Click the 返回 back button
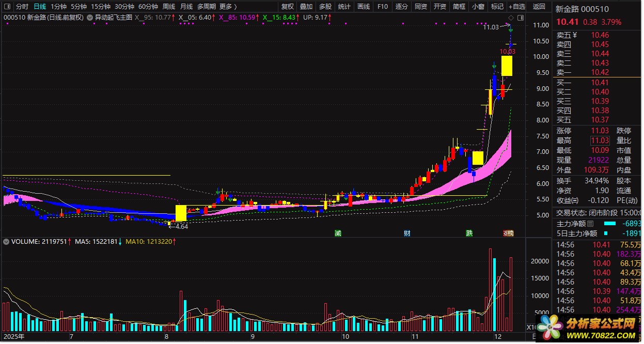Viewport: 644px width, 344px height. point(539,7)
